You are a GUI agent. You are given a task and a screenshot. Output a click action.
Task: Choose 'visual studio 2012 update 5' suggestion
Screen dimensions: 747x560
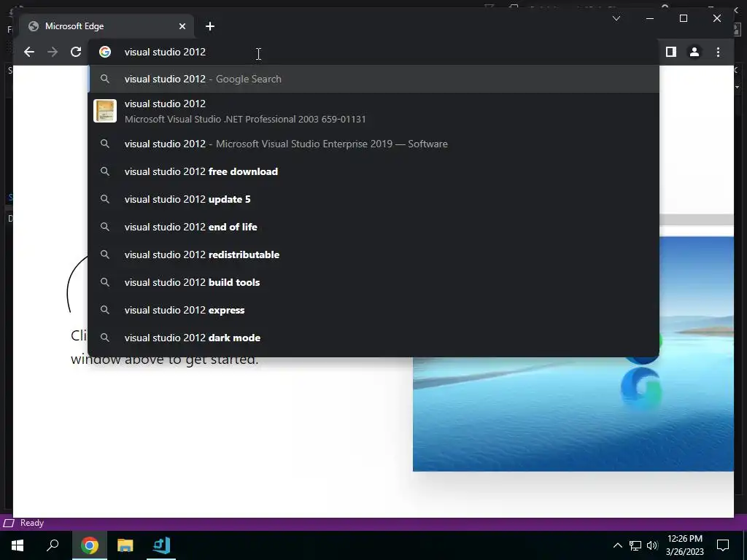374,199
